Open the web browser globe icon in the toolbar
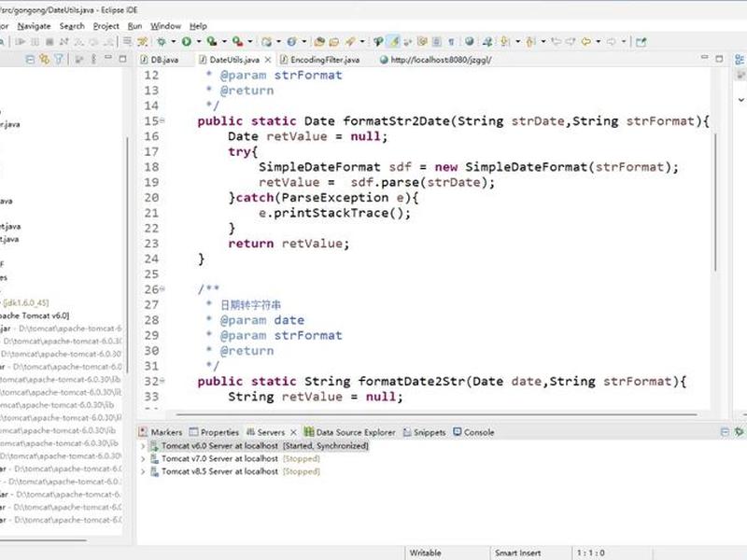 (470, 41)
